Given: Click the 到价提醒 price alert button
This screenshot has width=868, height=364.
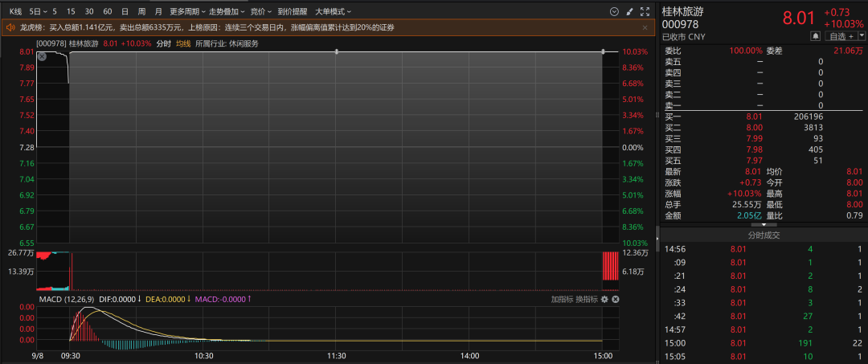Looking at the screenshot, I should coord(293,11).
